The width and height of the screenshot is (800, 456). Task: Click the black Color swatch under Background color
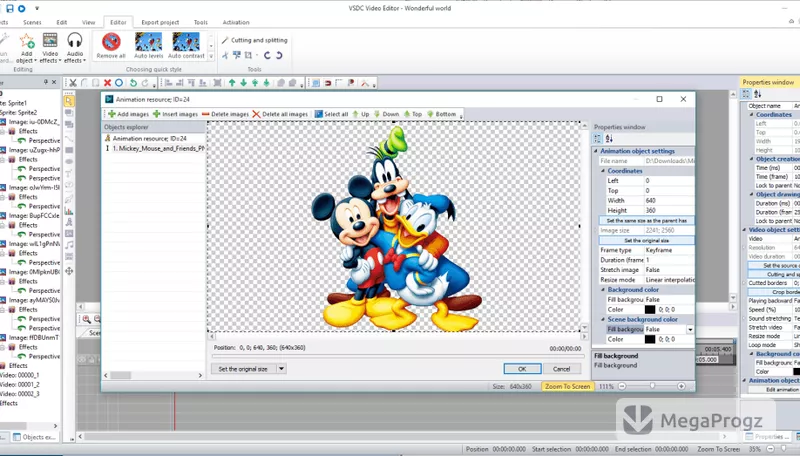649,310
